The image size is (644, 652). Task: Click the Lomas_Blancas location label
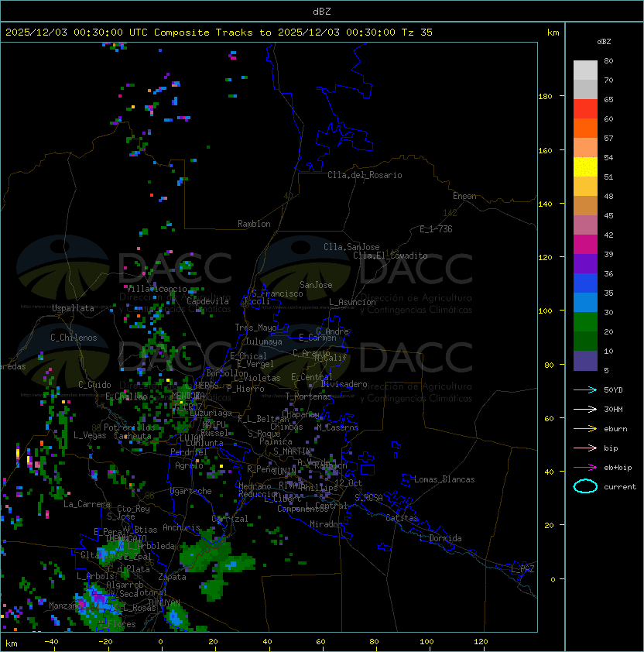444,479
